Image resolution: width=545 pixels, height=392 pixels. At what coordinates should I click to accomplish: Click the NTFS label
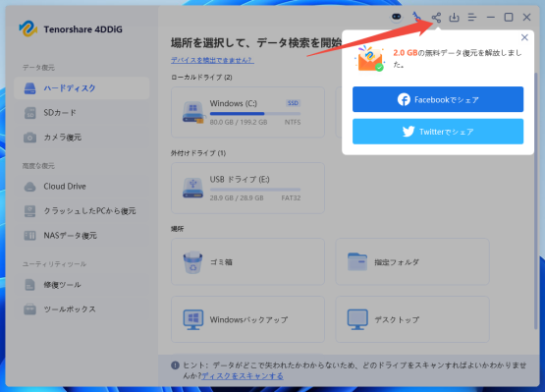pos(293,122)
